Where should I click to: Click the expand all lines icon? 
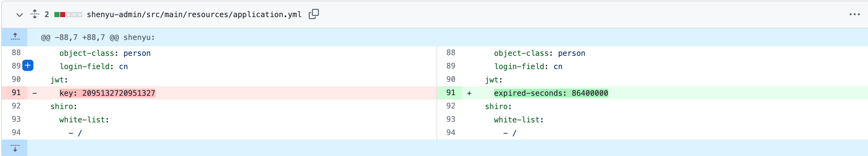(35, 14)
